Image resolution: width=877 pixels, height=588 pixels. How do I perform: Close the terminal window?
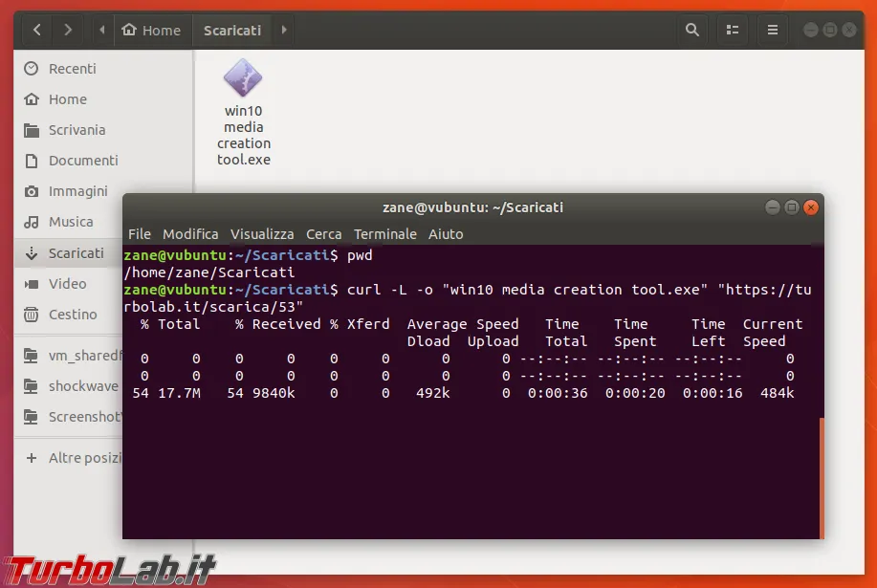(810, 207)
